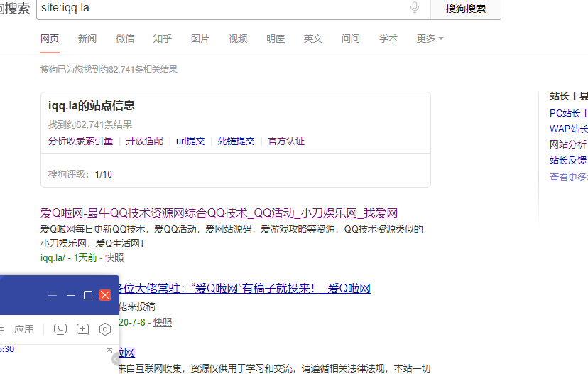Open hexagon settings icon in chat window
Screen dimensions: 588x374
pyautogui.click(x=105, y=329)
